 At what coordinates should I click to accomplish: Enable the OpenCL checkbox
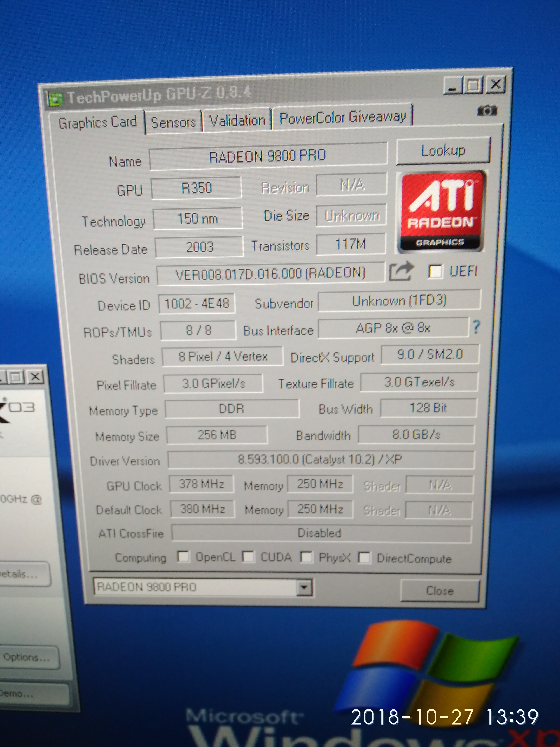tap(183, 556)
